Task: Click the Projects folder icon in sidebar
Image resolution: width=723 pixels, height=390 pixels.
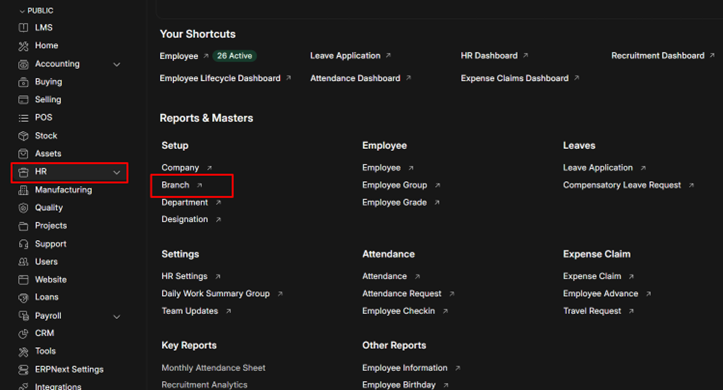Action: click(x=23, y=226)
